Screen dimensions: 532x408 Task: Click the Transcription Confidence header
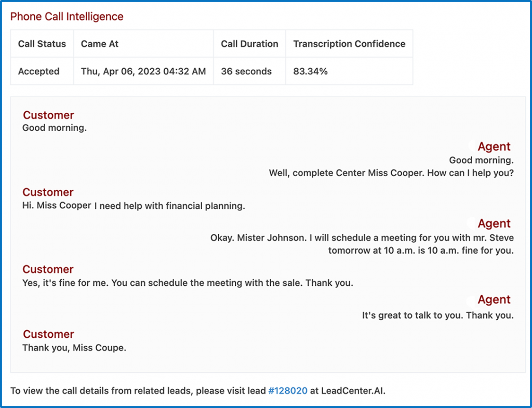pos(350,44)
